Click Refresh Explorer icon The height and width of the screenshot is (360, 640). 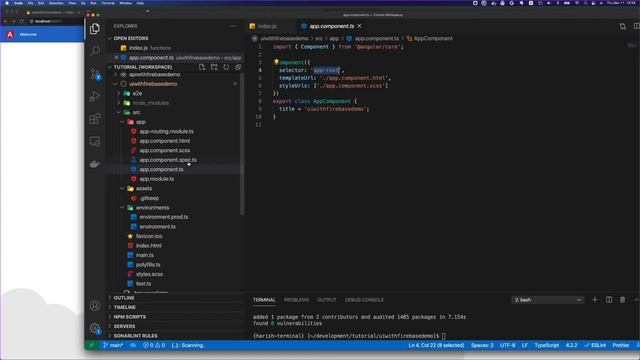point(226,67)
